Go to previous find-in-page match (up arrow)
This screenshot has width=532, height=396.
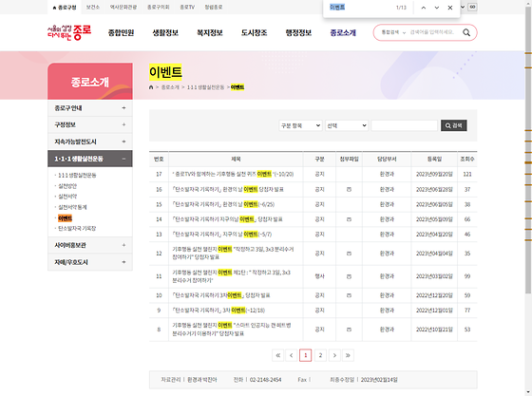click(x=424, y=8)
